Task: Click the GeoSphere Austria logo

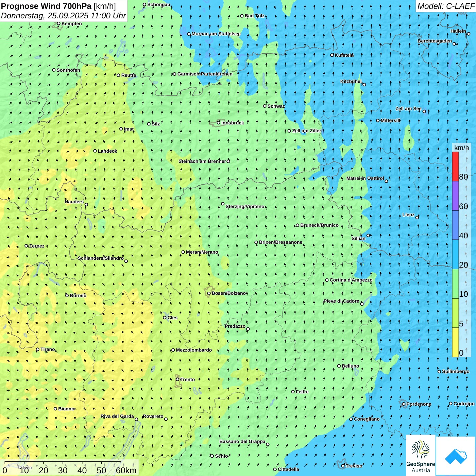Action: click(x=421, y=455)
